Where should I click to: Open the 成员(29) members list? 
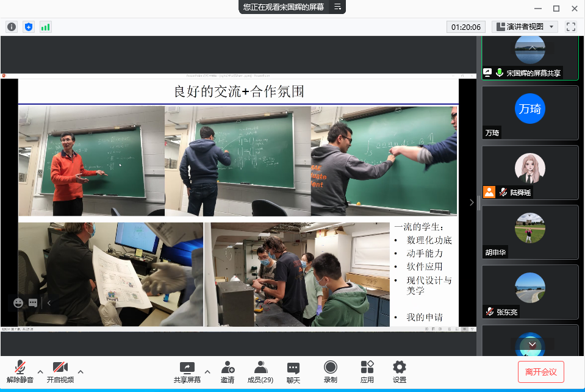tap(260, 371)
